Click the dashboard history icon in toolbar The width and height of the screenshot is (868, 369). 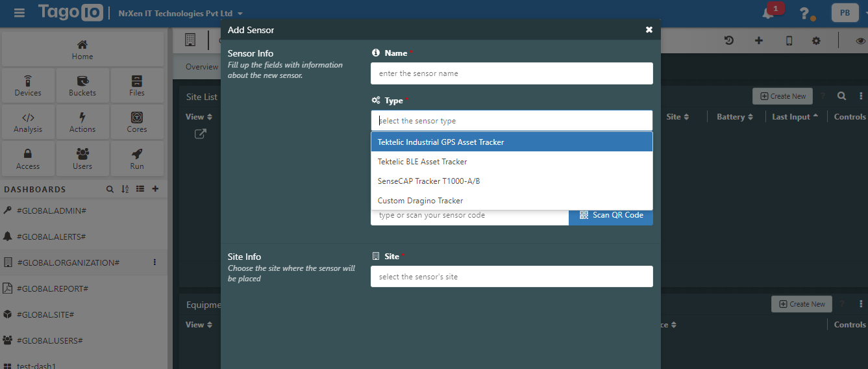click(x=729, y=40)
